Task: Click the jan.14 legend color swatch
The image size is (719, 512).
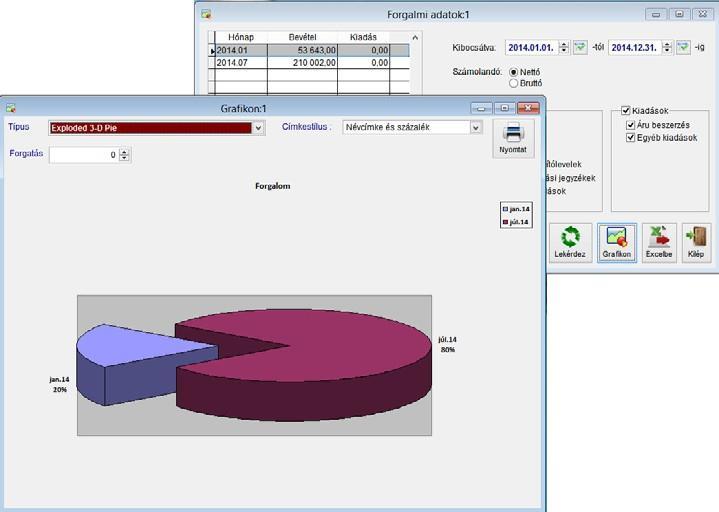Action: (505, 209)
